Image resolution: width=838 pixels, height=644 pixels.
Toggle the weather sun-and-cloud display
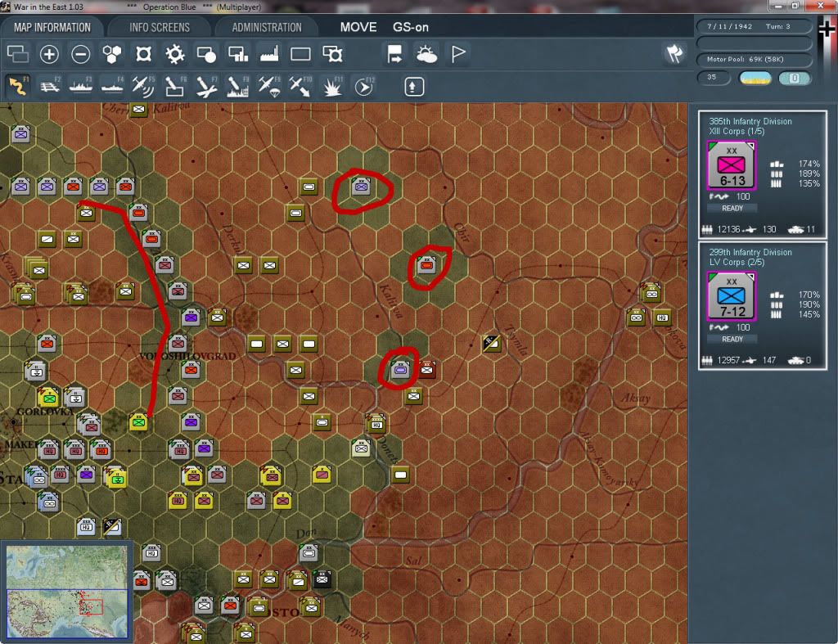coord(426,54)
